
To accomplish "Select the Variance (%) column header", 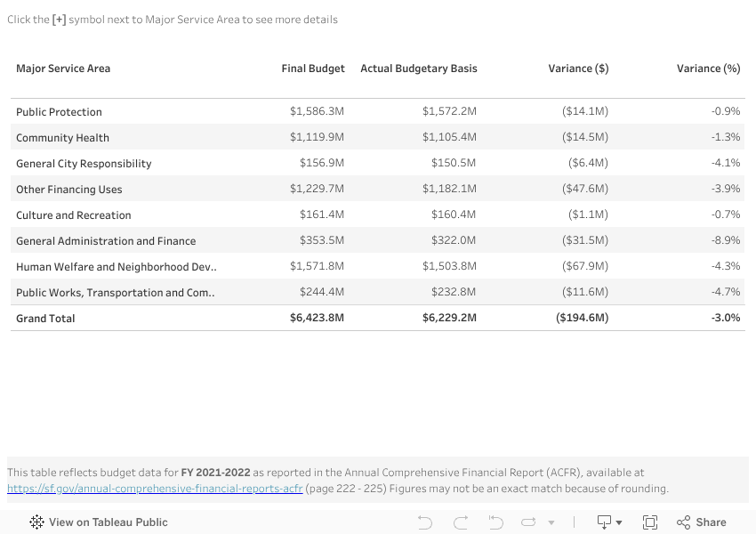I will [x=708, y=69].
